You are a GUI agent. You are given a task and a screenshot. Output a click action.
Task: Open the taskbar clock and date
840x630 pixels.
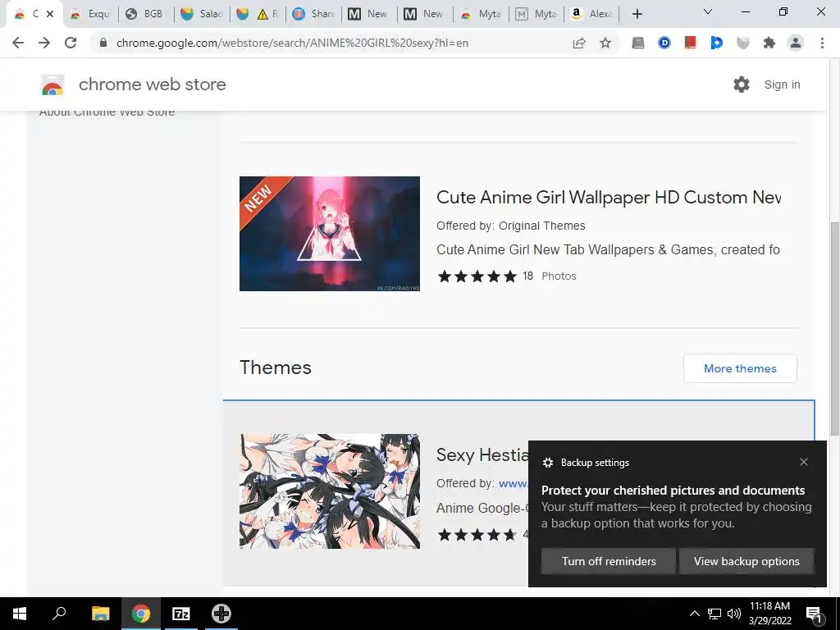coord(769,614)
